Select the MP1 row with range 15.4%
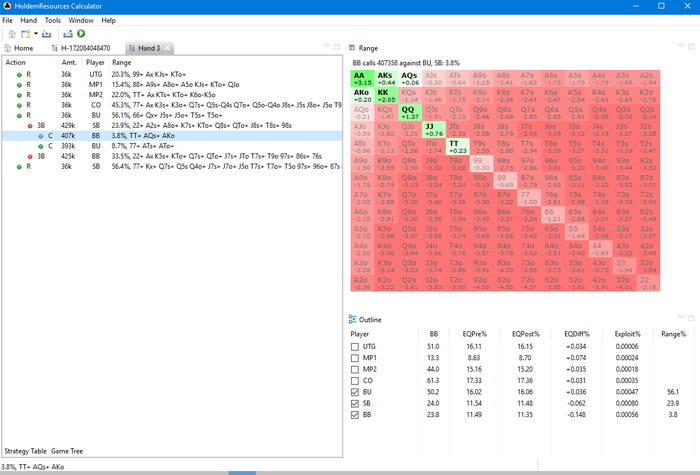This screenshot has height=475, width=700. [x=172, y=85]
